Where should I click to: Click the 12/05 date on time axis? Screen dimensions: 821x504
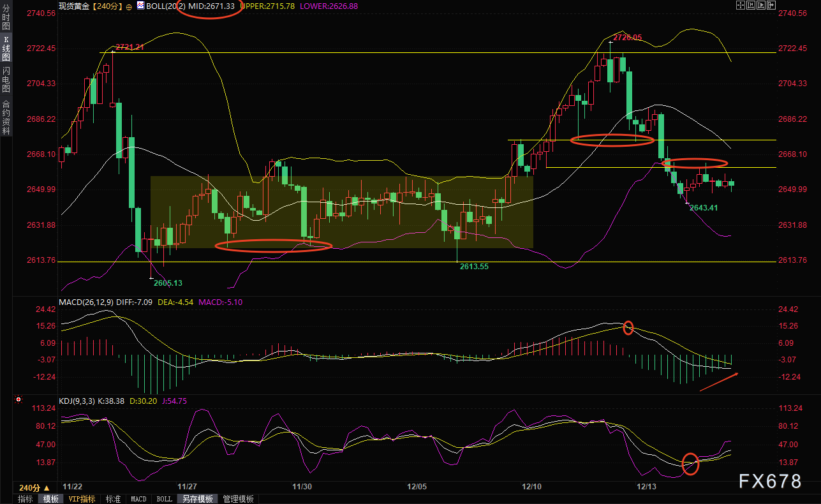[417, 486]
